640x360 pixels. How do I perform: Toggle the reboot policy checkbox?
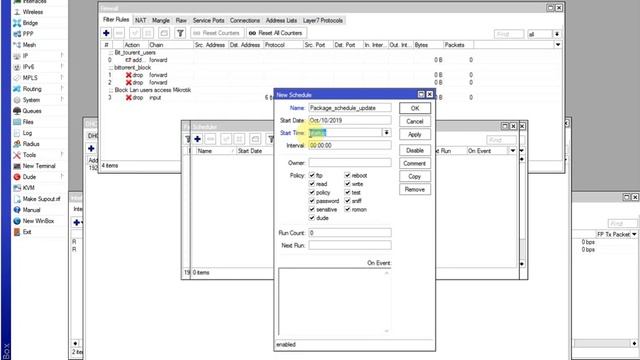pos(347,175)
